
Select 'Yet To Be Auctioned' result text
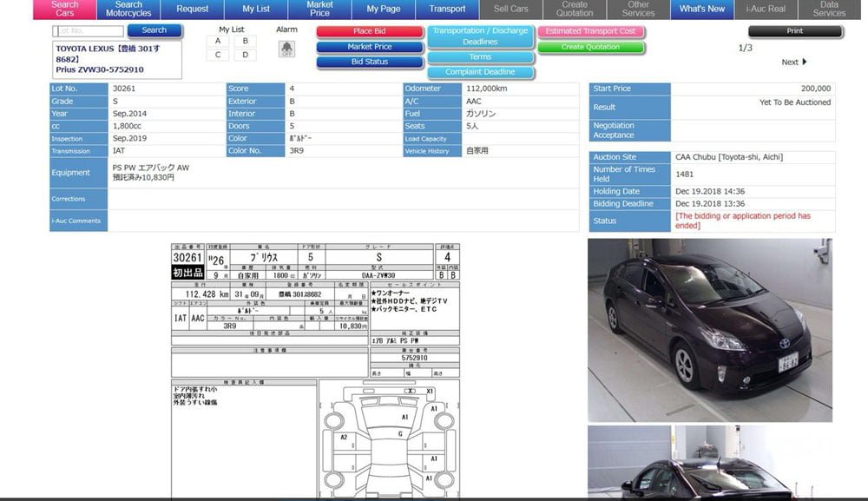[x=795, y=102]
